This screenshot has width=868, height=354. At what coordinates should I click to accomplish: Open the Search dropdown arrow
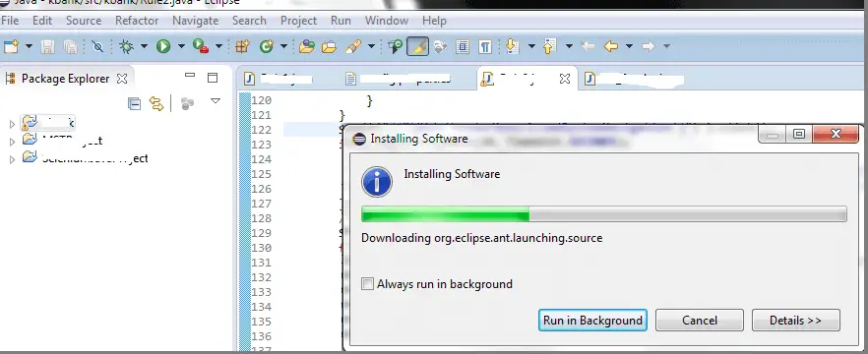(371, 46)
